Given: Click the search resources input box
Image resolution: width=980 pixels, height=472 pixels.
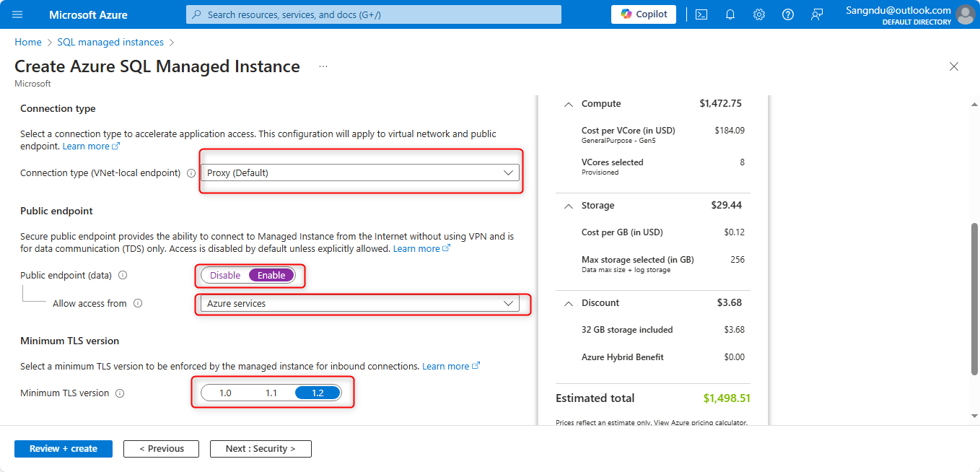Looking at the screenshot, I should [374, 14].
